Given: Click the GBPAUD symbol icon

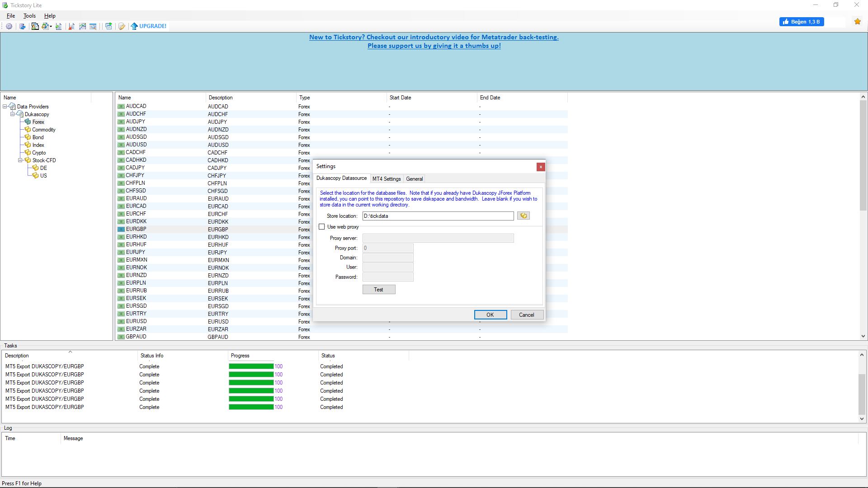Looking at the screenshot, I should point(121,337).
